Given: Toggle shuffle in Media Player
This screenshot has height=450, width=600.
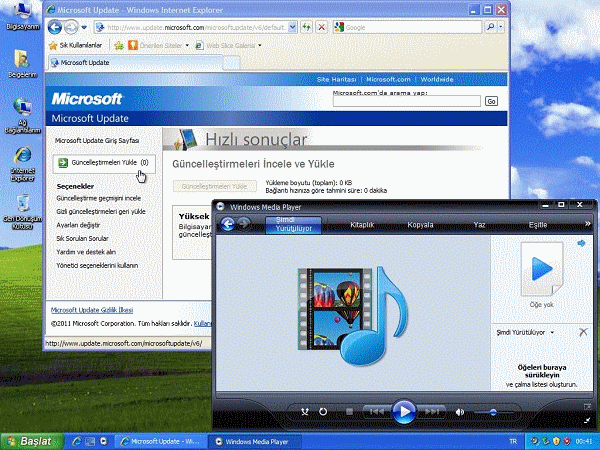Looking at the screenshot, I should click(305, 412).
